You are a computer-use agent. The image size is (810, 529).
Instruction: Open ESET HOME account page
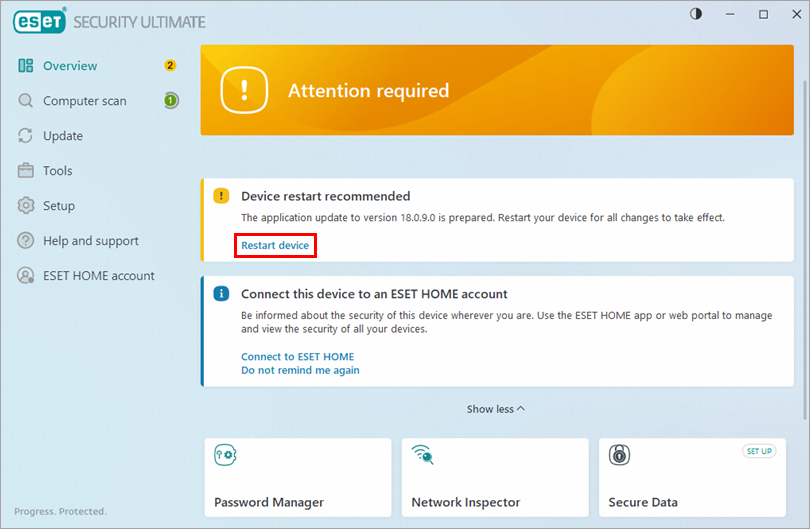coord(98,275)
